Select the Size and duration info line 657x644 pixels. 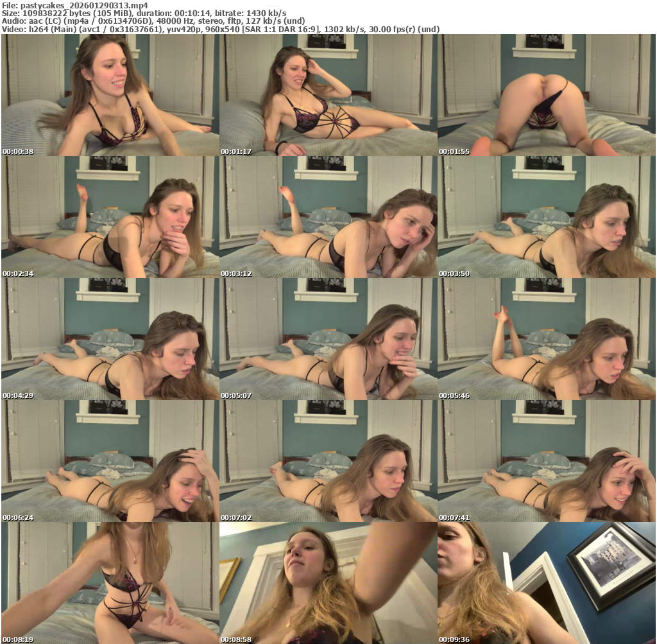tap(144, 13)
